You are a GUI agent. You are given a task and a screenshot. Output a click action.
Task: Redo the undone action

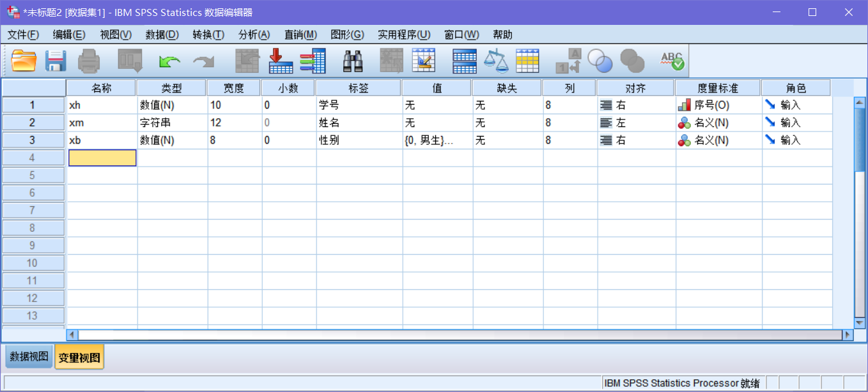[203, 61]
